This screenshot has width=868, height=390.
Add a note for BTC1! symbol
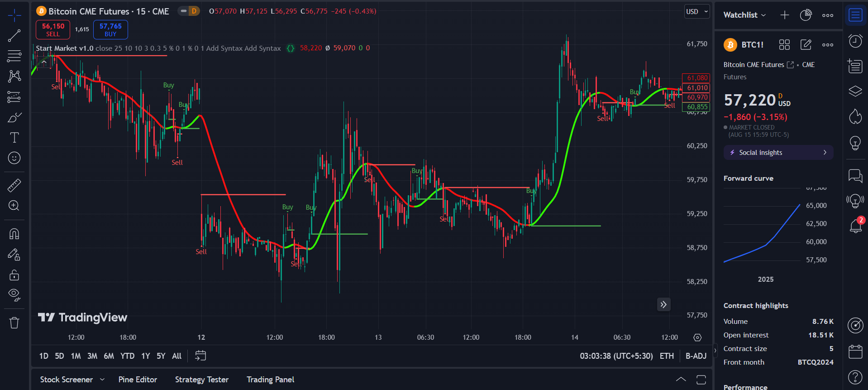point(806,44)
